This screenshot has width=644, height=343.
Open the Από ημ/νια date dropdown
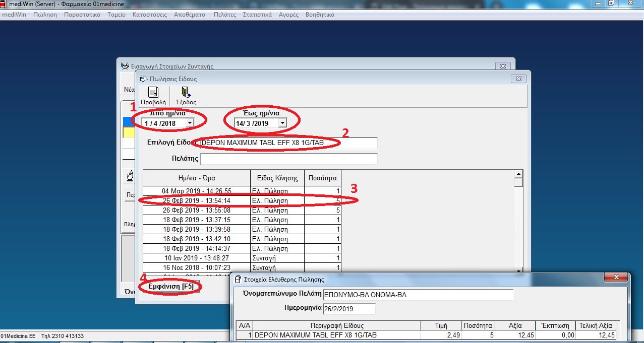coord(190,123)
